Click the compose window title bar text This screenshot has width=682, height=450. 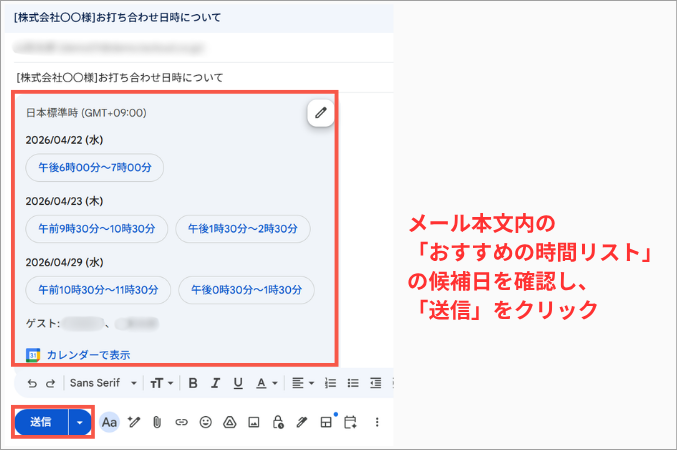117,17
